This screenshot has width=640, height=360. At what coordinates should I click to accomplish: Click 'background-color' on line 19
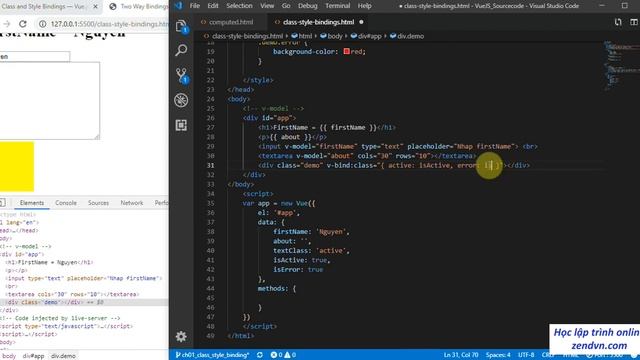coord(304,51)
